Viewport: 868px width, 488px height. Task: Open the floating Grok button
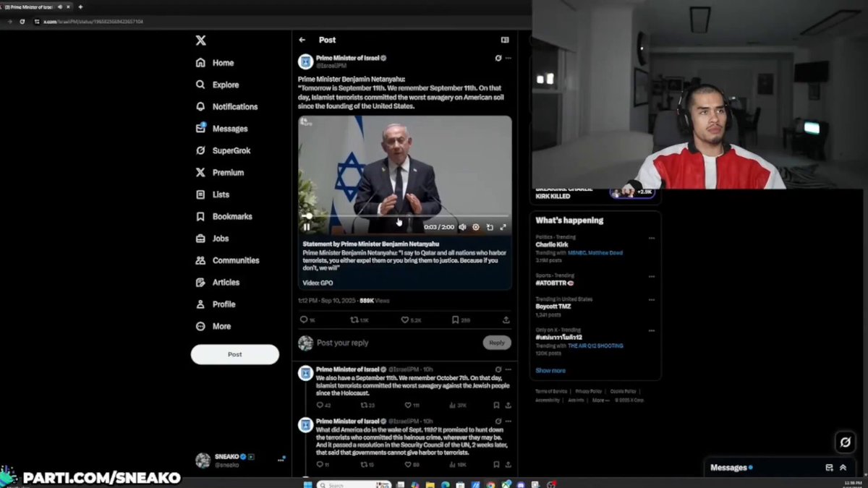point(844,442)
